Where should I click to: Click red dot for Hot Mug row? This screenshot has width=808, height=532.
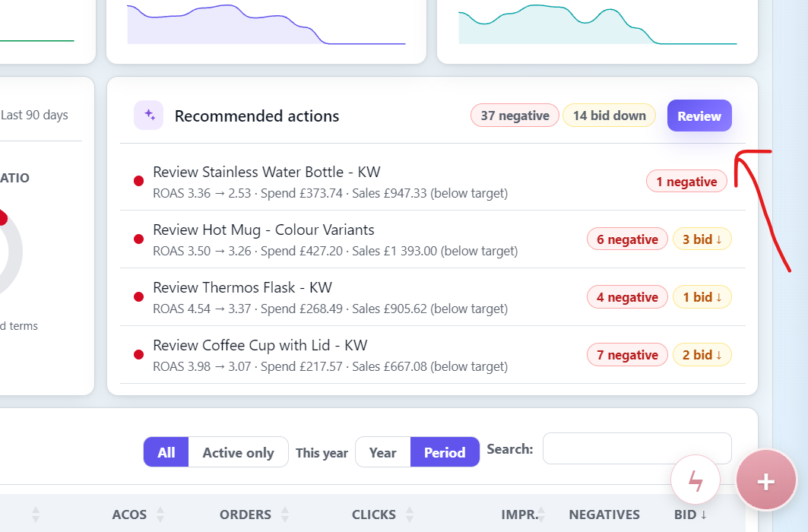point(138,239)
